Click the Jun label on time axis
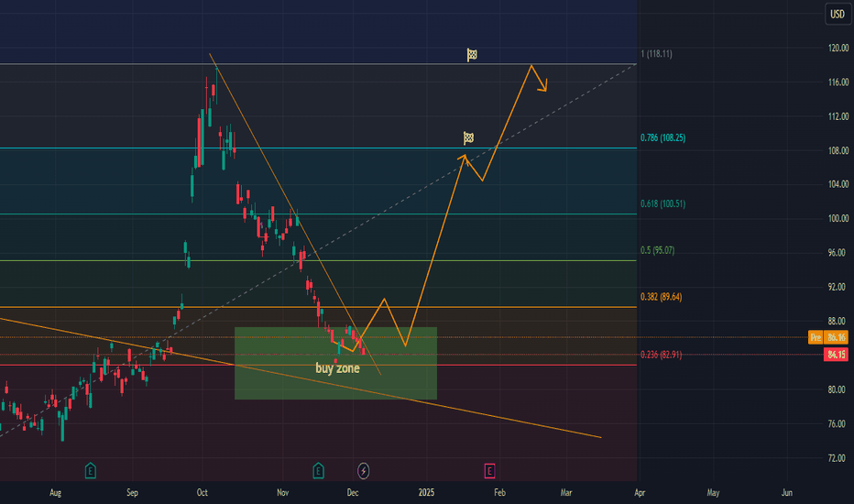854x504 pixels. click(x=787, y=493)
